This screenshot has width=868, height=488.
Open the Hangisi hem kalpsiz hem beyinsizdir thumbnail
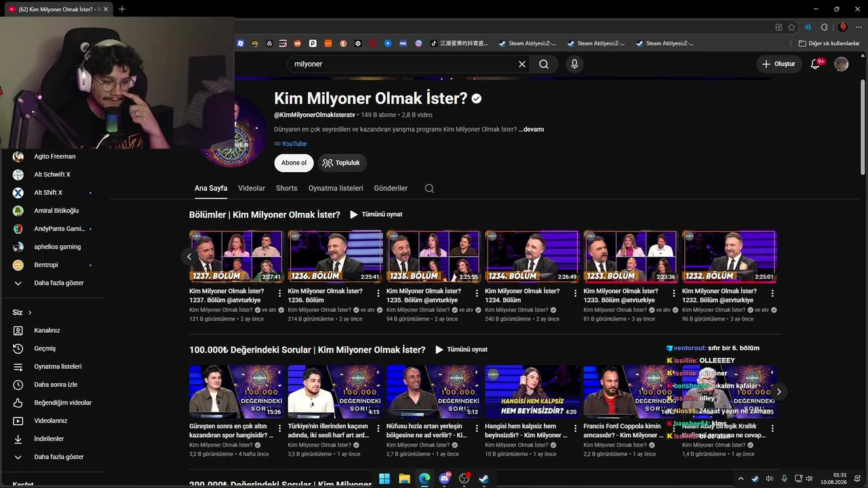click(x=532, y=392)
